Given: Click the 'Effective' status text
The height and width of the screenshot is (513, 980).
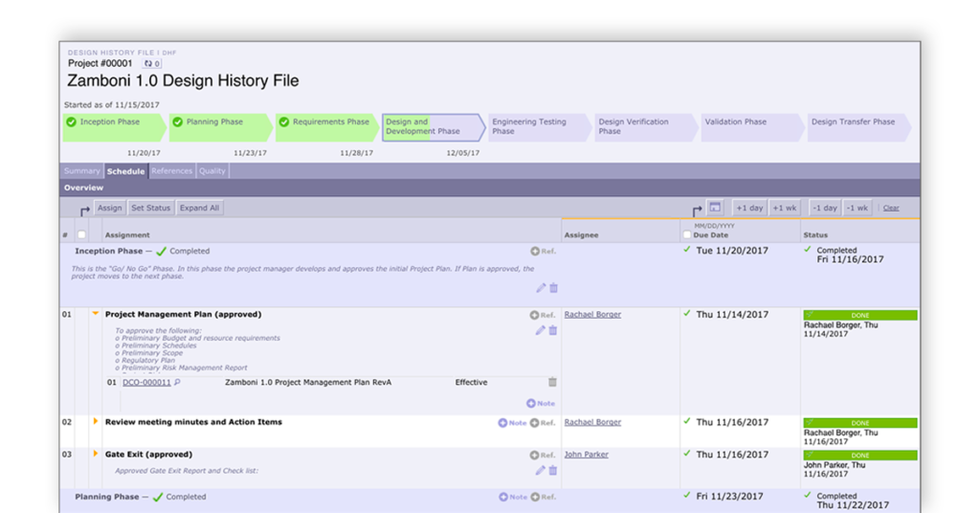Looking at the screenshot, I should [471, 383].
